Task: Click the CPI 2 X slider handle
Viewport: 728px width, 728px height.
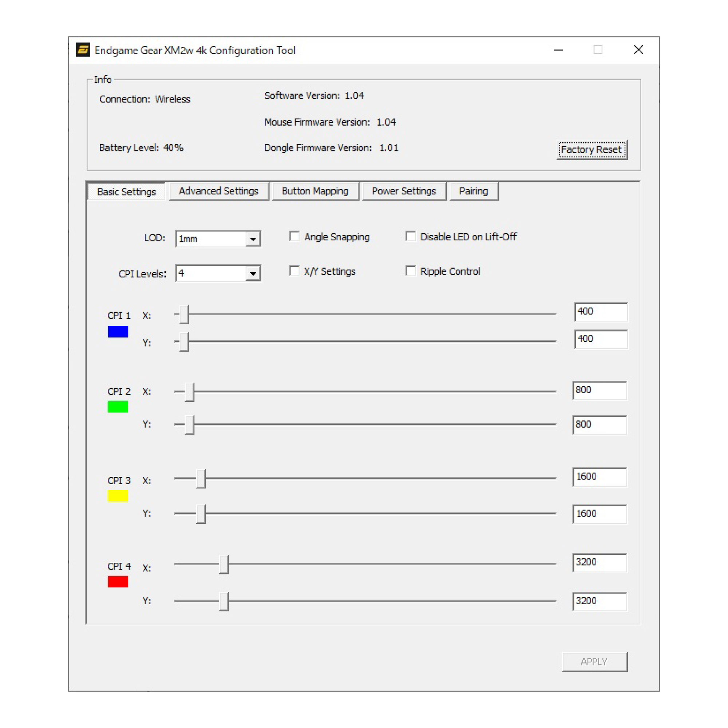Action: [190, 392]
